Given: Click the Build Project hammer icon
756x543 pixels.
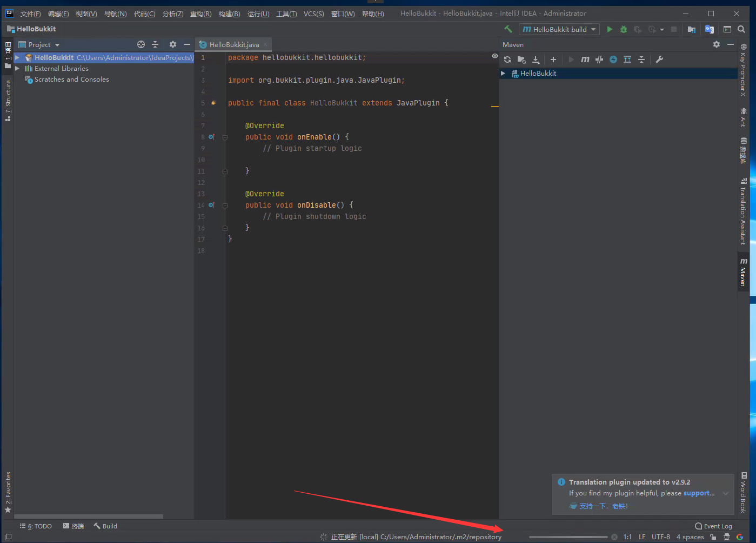Looking at the screenshot, I should (508, 29).
